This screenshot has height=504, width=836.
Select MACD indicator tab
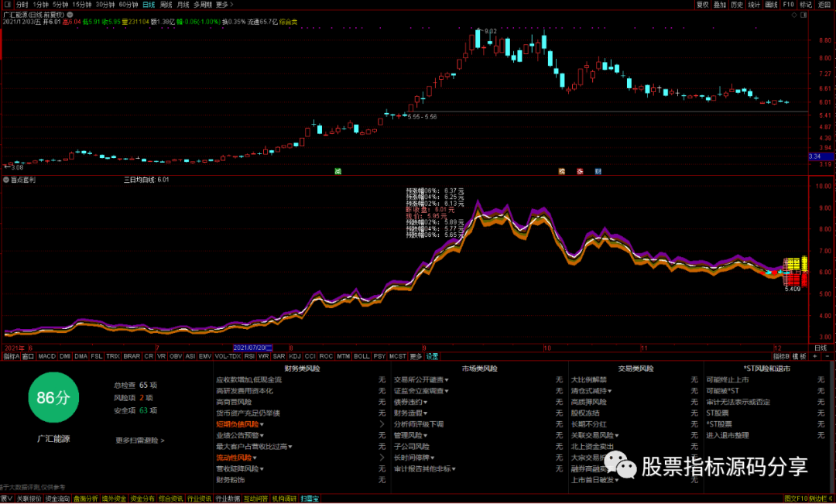point(47,356)
